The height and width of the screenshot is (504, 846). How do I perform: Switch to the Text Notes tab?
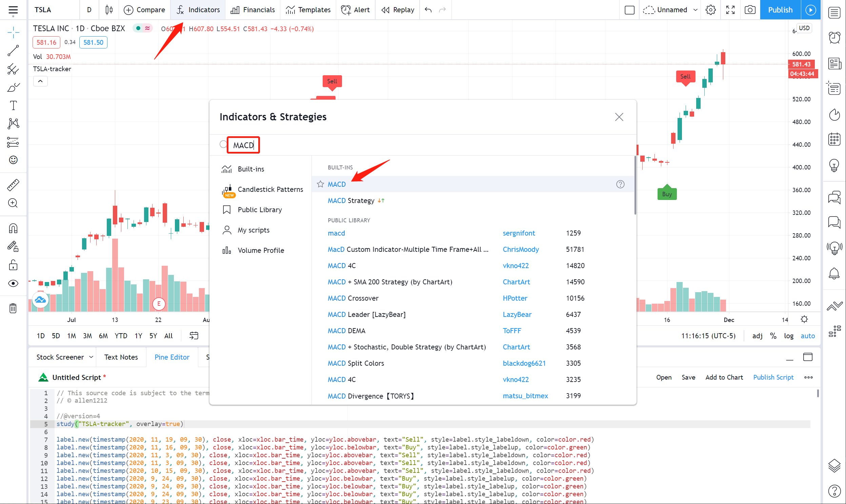(121, 357)
